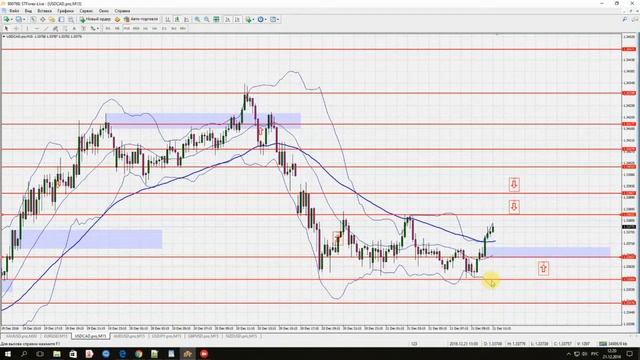Select the Text drawing tool
640x360 pixels.
74,28
